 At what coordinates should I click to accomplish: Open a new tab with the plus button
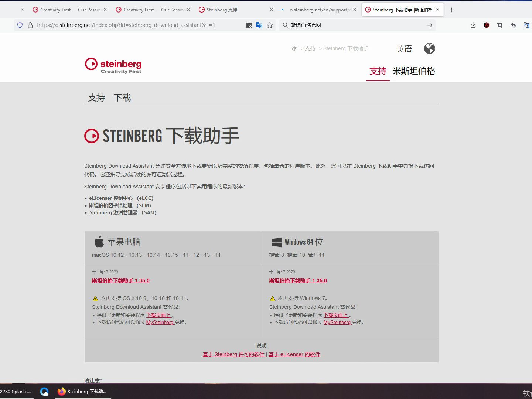point(451,10)
